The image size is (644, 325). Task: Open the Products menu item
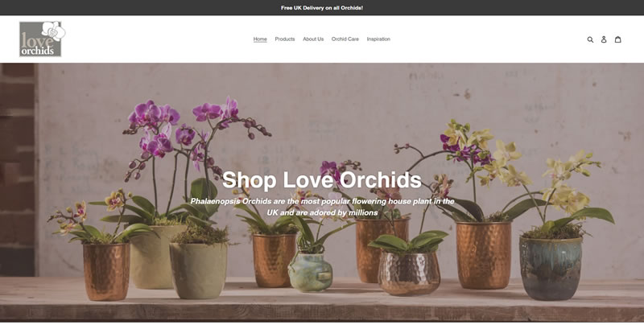point(285,39)
